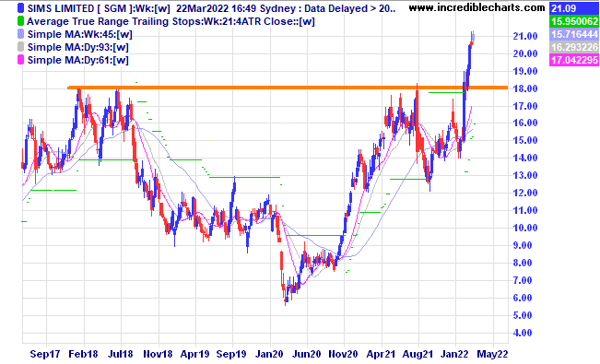The image size is (600, 364).
Task: Click the Nov20 date axis label
Action: click(x=344, y=354)
